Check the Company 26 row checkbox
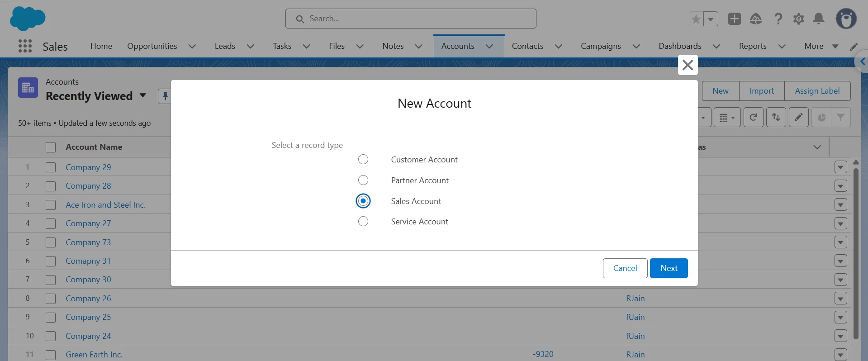Image resolution: width=868 pixels, height=361 pixels. coord(51,299)
